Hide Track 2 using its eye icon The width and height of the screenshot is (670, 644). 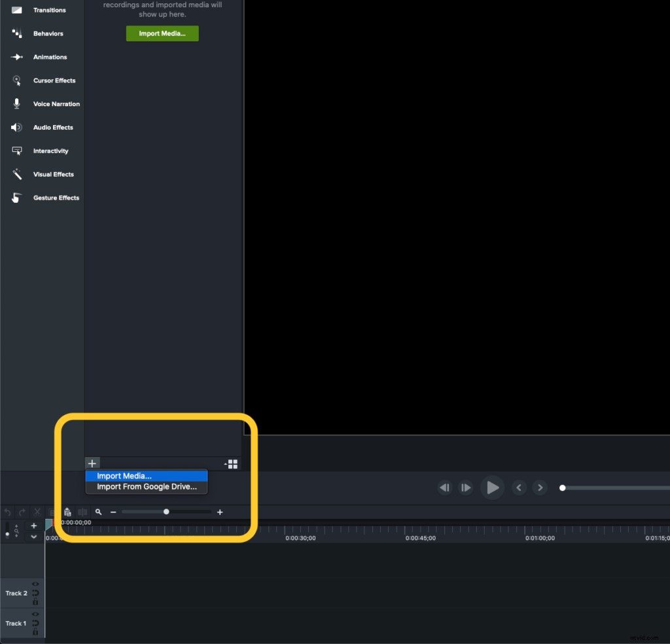click(x=35, y=583)
